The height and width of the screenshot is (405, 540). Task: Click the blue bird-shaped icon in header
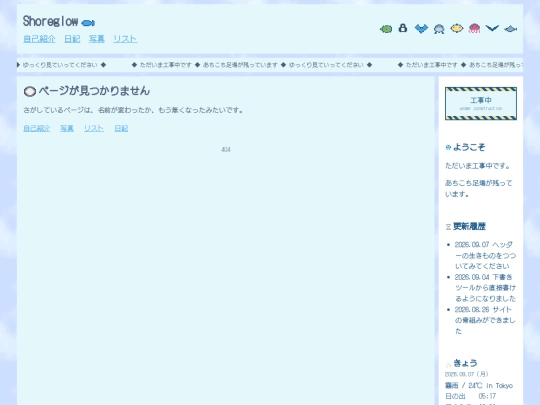coord(421,29)
